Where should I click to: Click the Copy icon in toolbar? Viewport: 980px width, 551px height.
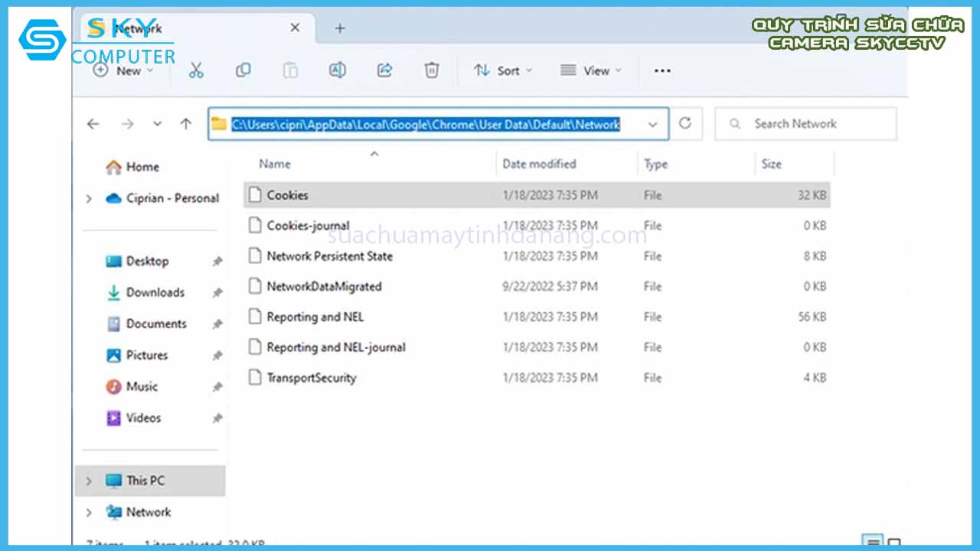tap(243, 70)
